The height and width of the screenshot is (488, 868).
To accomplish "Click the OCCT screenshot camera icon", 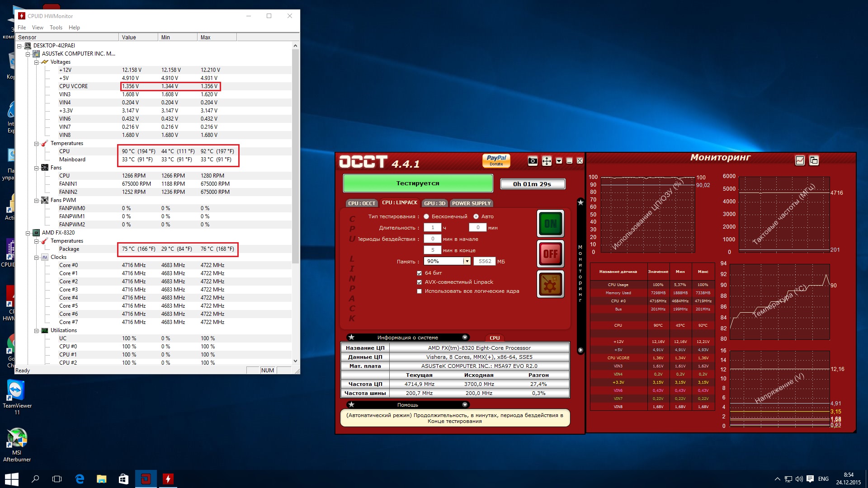I will 533,161.
